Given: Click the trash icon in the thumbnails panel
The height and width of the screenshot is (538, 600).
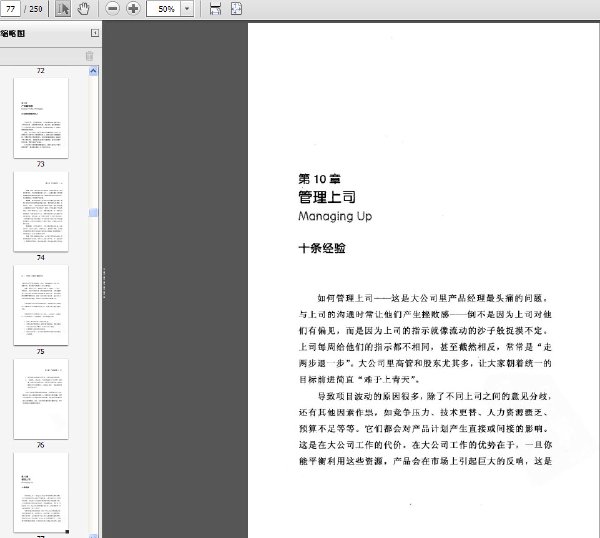Looking at the screenshot, I should point(90,56).
